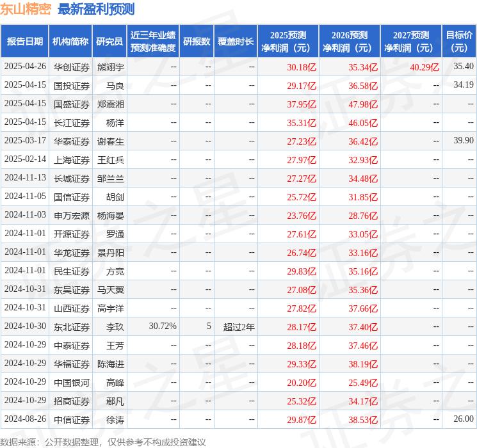Click analyst name 徐涛

click(115, 420)
